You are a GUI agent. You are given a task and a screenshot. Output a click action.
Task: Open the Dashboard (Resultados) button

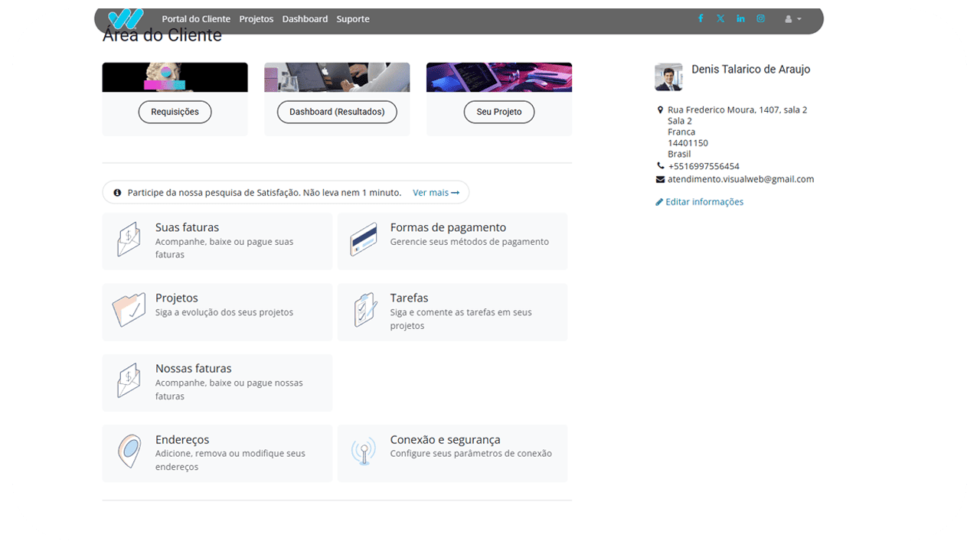tap(337, 112)
